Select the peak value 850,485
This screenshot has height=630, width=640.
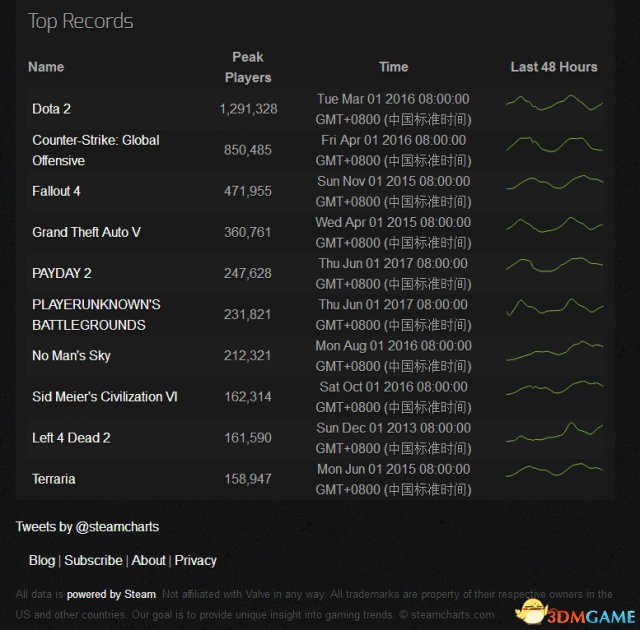click(x=248, y=150)
